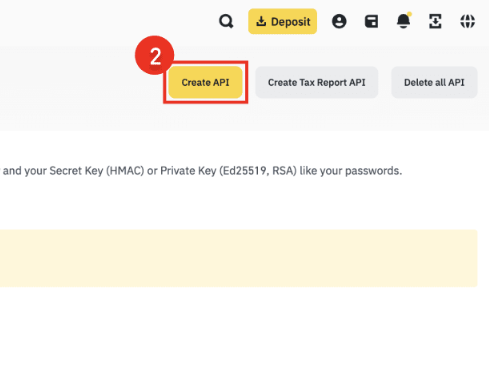Open the account profile icon

[x=339, y=22]
